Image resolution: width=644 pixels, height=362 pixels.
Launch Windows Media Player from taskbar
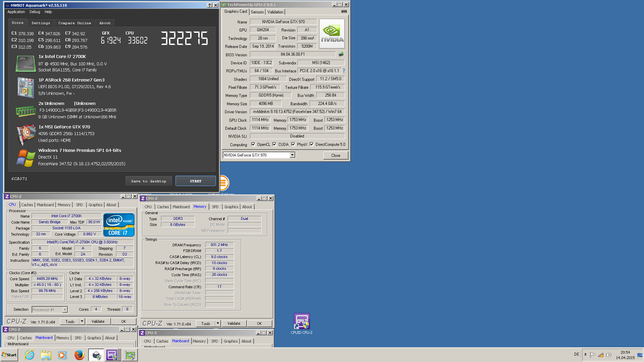click(x=62, y=355)
